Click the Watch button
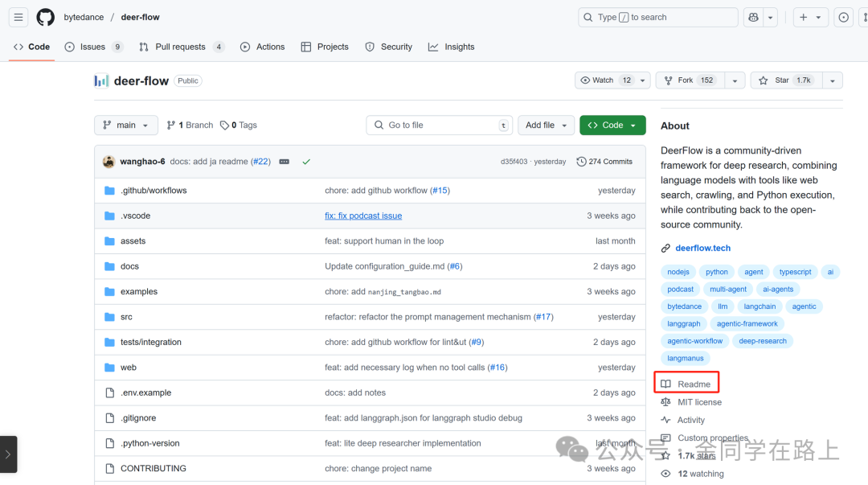This screenshot has width=868, height=485. (x=605, y=80)
